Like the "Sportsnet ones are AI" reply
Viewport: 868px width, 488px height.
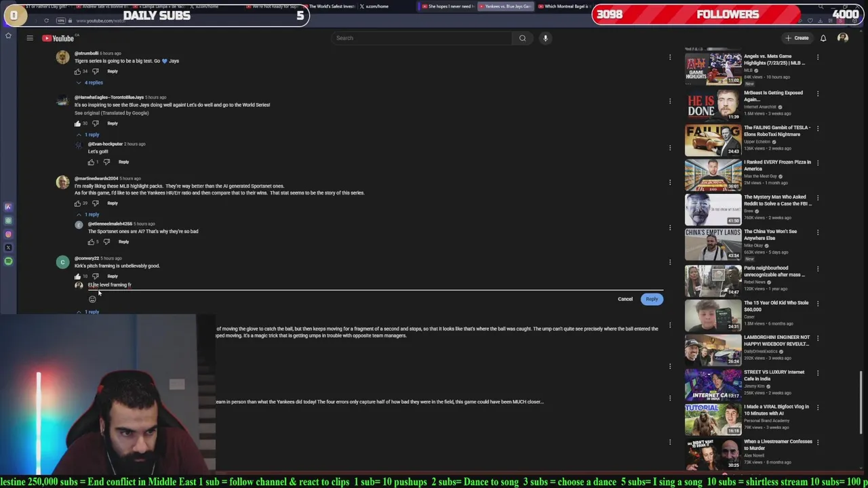pos(91,242)
